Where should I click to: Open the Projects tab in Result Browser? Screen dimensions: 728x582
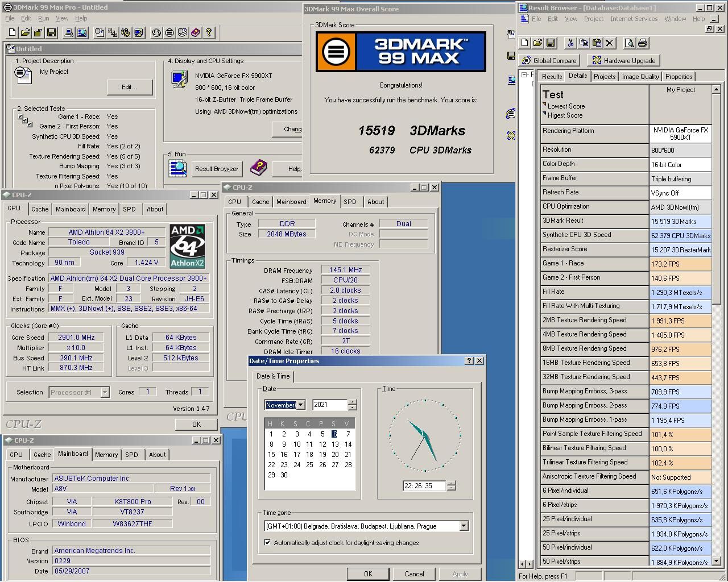tap(604, 77)
